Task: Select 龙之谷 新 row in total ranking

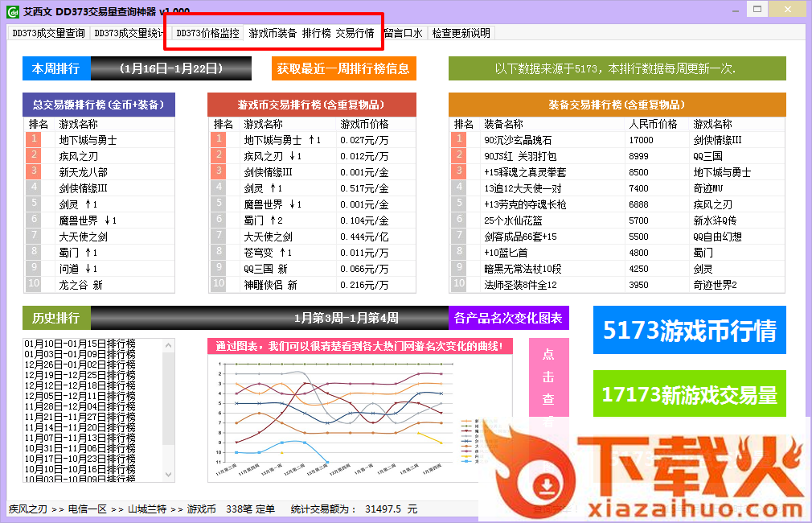Action: tap(100, 285)
